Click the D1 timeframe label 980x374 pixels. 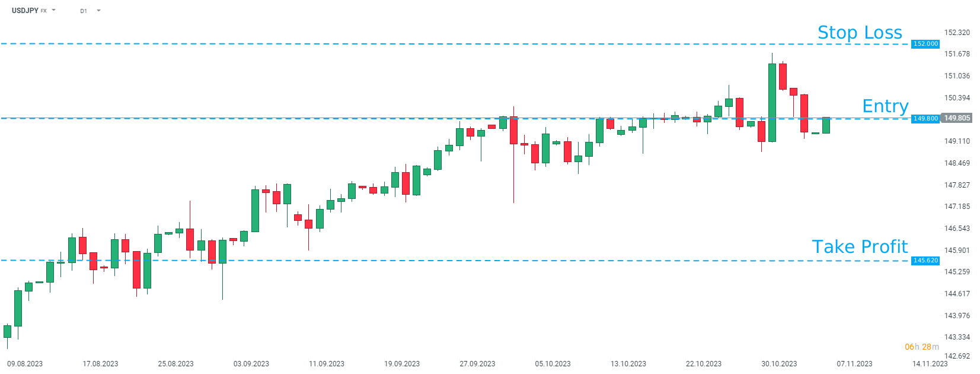point(84,11)
